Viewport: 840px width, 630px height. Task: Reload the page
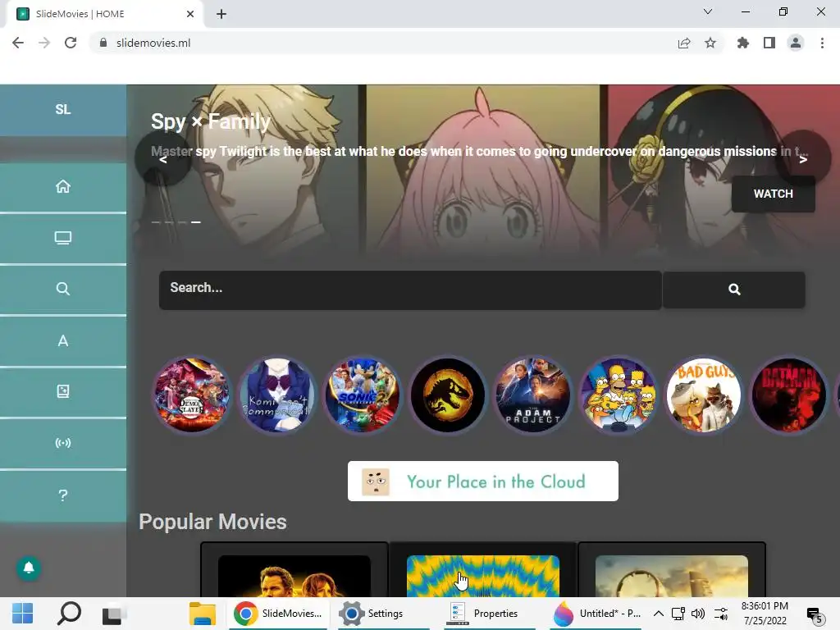pos(71,43)
